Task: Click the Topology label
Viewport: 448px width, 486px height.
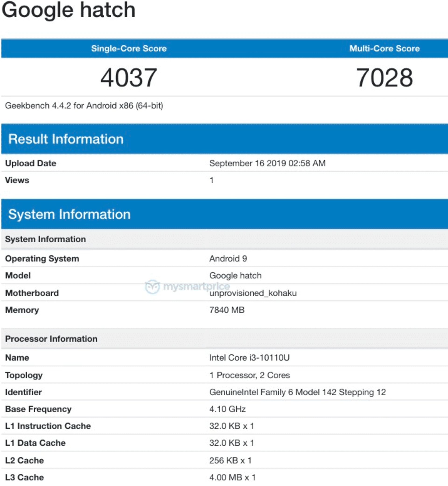Action: [x=24, y=375]
